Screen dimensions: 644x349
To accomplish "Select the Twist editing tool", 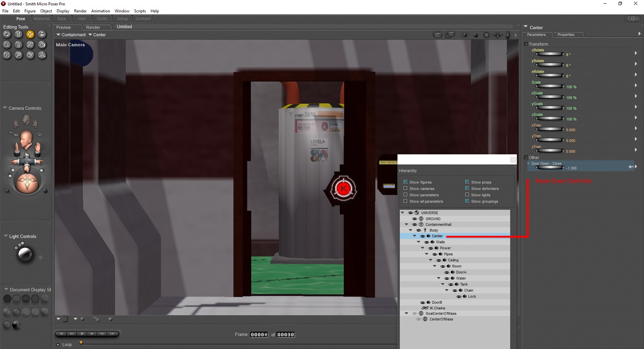I will pos(19,35).
